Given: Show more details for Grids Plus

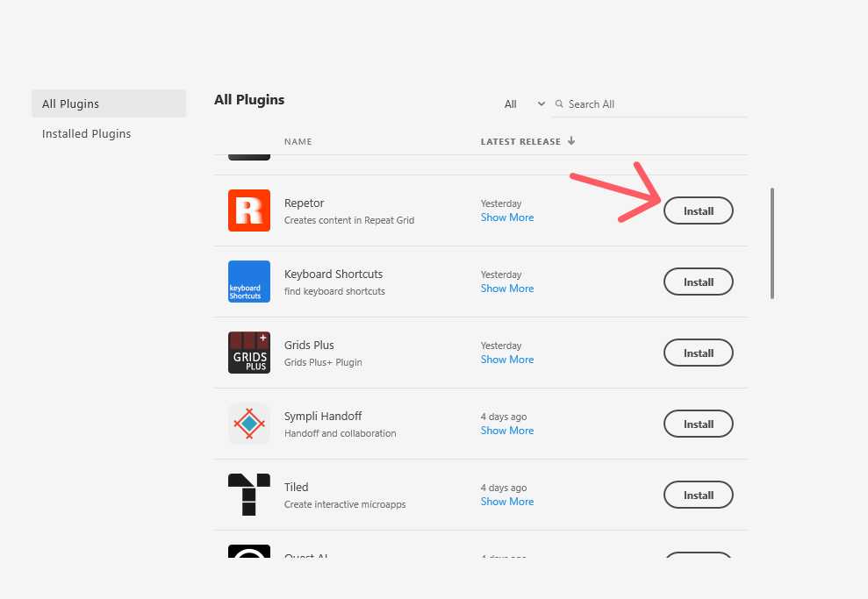Looking at the screenshot, I should coord(507,360).
